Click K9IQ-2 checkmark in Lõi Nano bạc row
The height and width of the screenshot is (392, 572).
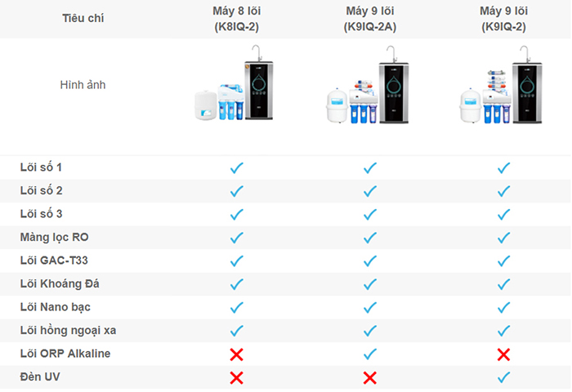point(503,307)
